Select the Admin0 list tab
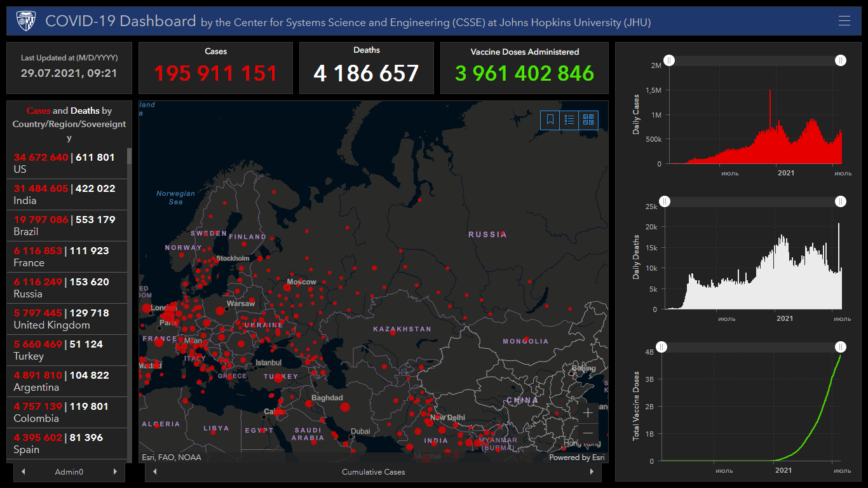The width and height of the screenshot is (868, 488). (69, 472)
